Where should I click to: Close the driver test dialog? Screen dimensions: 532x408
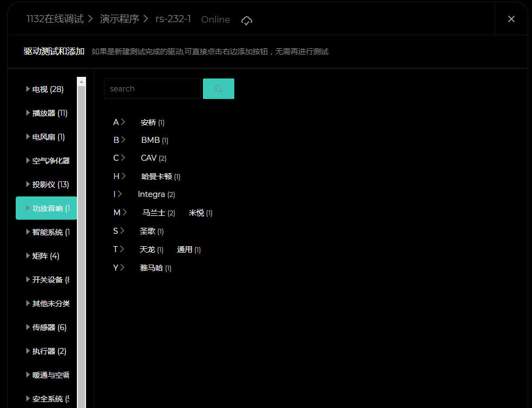511,19
